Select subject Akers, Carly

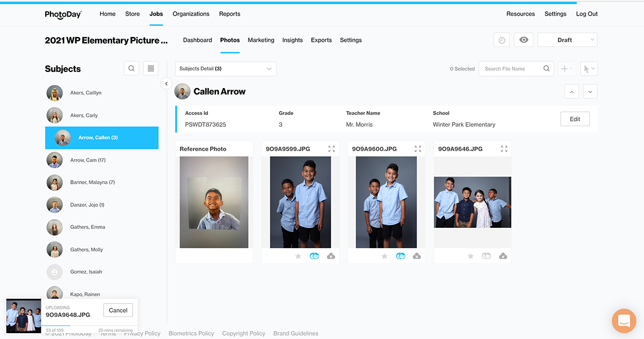tap(101, 116)
